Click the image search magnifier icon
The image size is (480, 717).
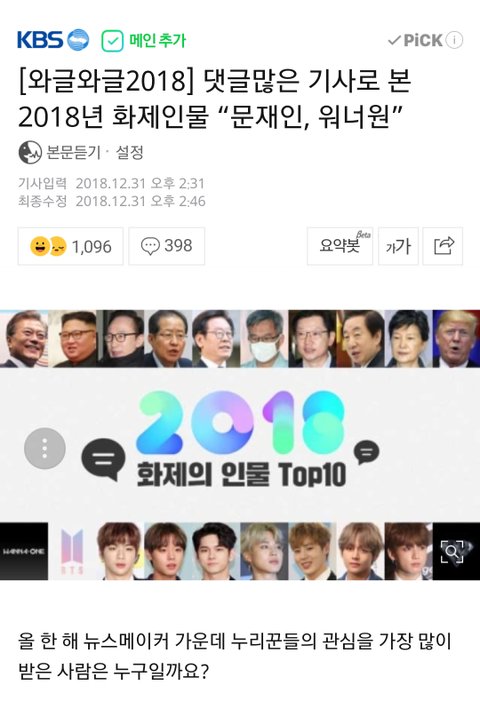point(452,551)
